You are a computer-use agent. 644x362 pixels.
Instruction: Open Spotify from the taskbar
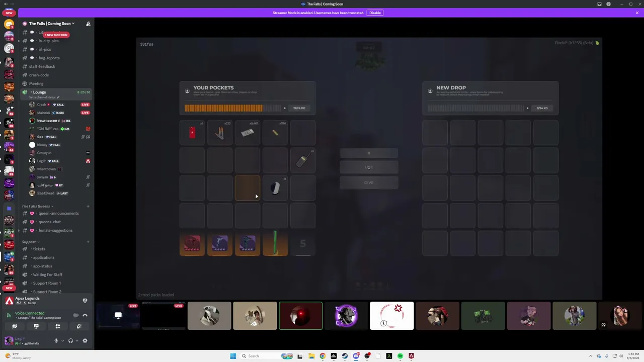click(400, 356)
